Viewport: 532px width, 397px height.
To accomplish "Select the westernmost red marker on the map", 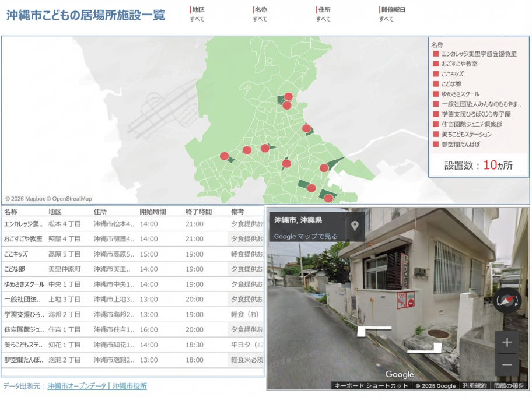I will coord(225,156).
